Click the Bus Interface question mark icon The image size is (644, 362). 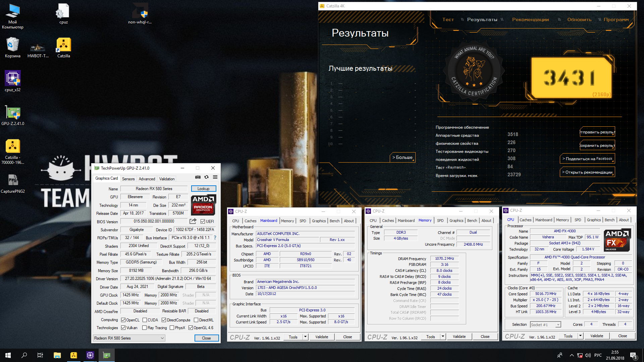(x=215, y=238)
